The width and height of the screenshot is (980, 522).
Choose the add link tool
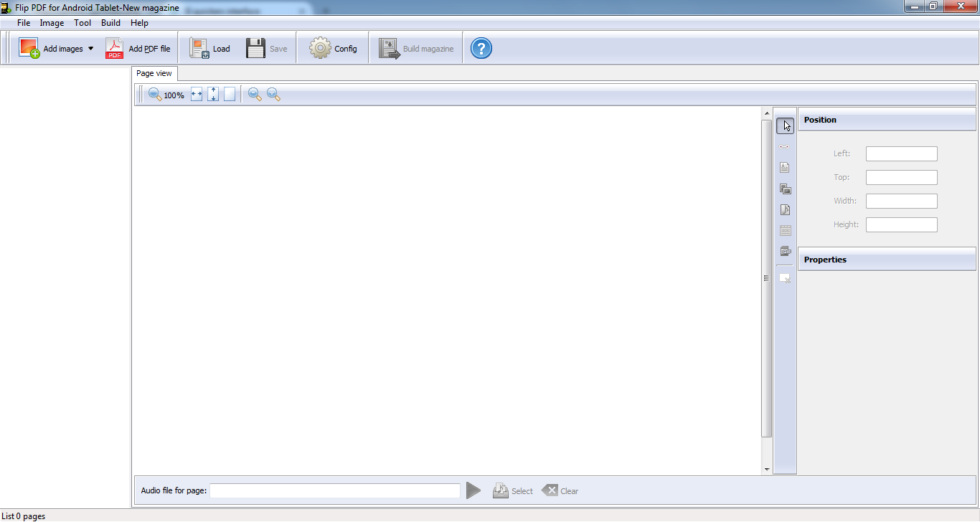[785, 146]
